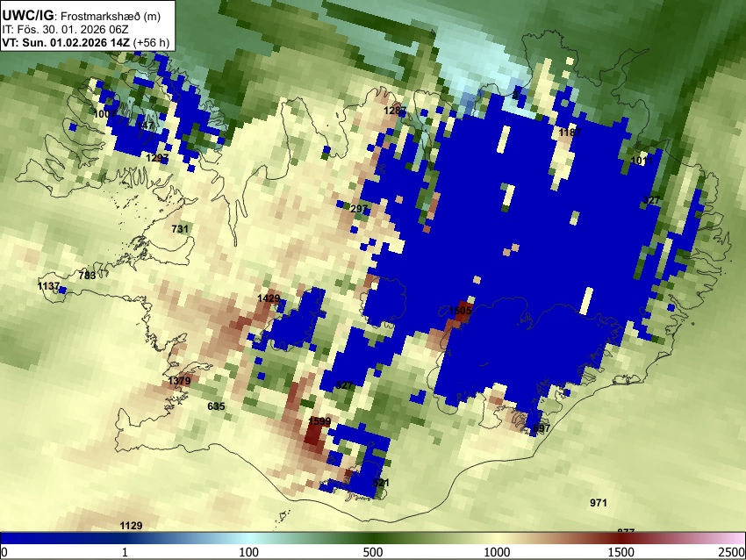Click the color scale at label 1000
The width and height of the screenshot is (746, 560).
[x=497, y=552]
